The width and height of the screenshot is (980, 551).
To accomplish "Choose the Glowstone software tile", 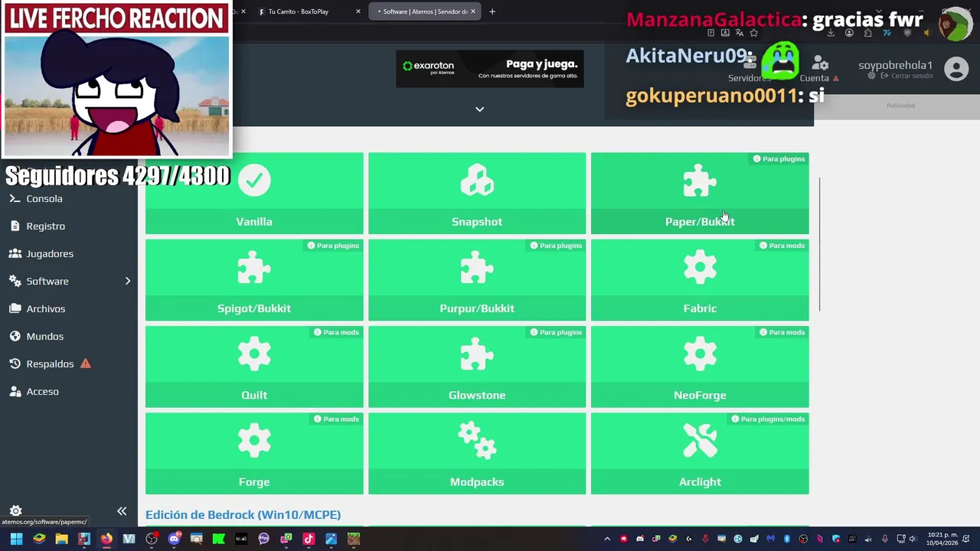I will [x=477, y=367].
